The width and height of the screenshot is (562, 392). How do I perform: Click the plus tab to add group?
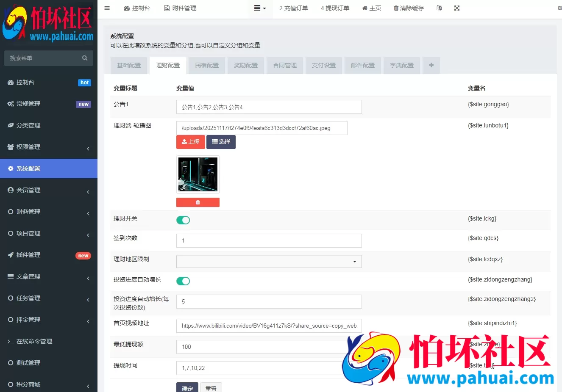pos(431,65)
